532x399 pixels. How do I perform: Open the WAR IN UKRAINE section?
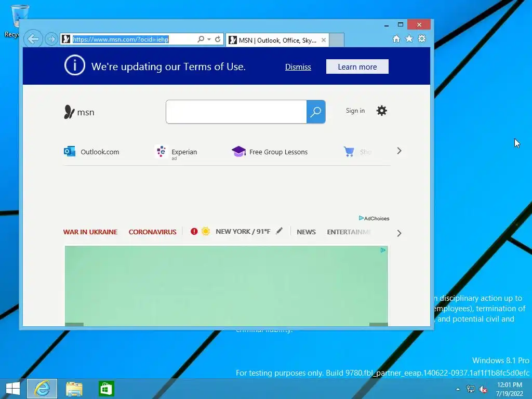(x=90, y=232)
